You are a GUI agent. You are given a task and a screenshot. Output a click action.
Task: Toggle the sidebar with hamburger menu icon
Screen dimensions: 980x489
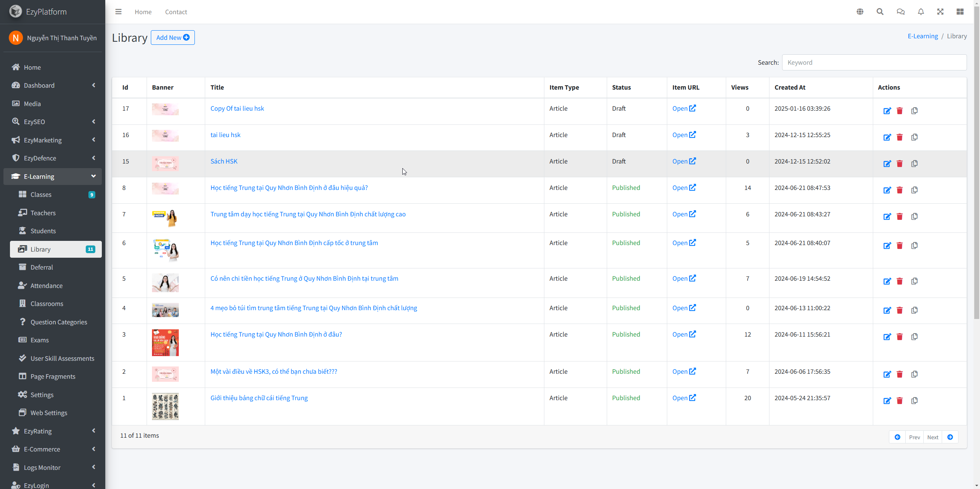(118, 12)
